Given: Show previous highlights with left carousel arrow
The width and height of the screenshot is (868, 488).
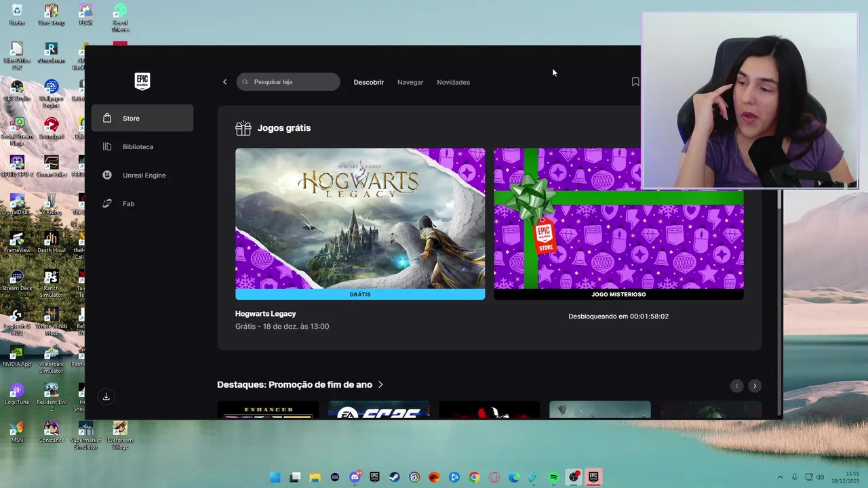Looking at the screenshot, I should pyautogui.click(x=737, y=386).
